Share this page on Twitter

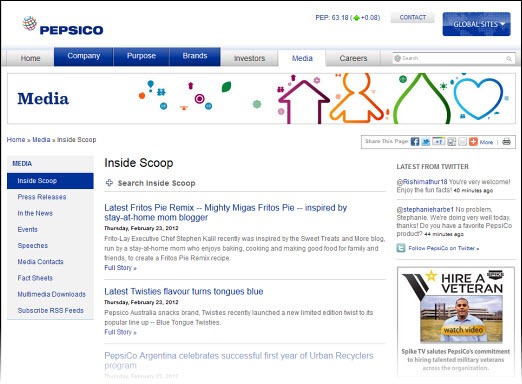pyautogui.click(x=426, y=142)
